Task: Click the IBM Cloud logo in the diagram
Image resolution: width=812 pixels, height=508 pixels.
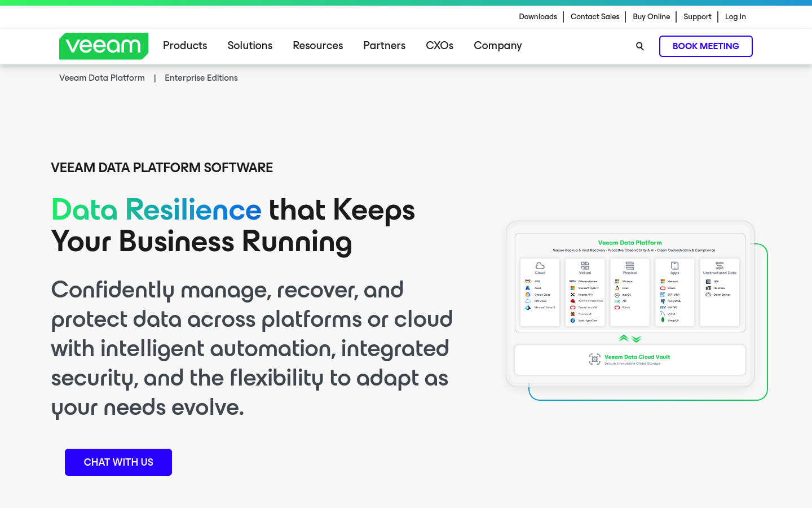Action: [528, 301]
